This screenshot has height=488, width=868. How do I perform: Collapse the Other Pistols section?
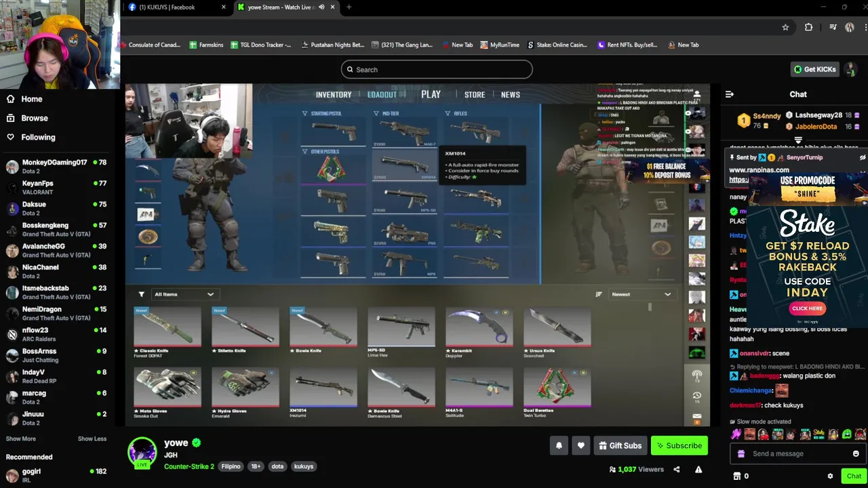click(x=304, y=151)
